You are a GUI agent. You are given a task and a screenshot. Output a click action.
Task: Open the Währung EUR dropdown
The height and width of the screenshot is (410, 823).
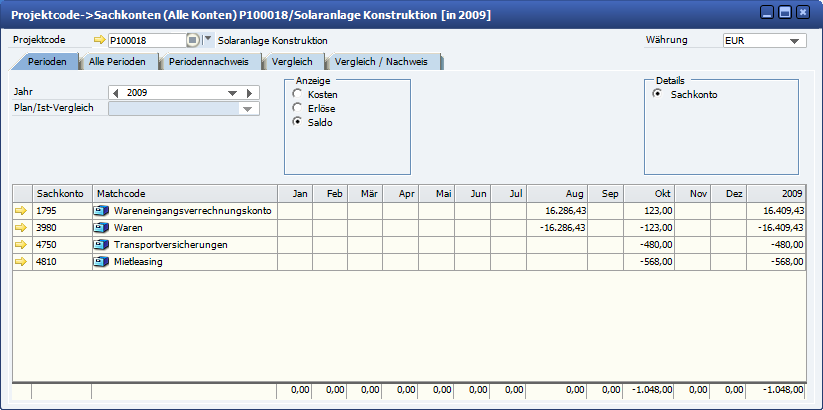797,40
